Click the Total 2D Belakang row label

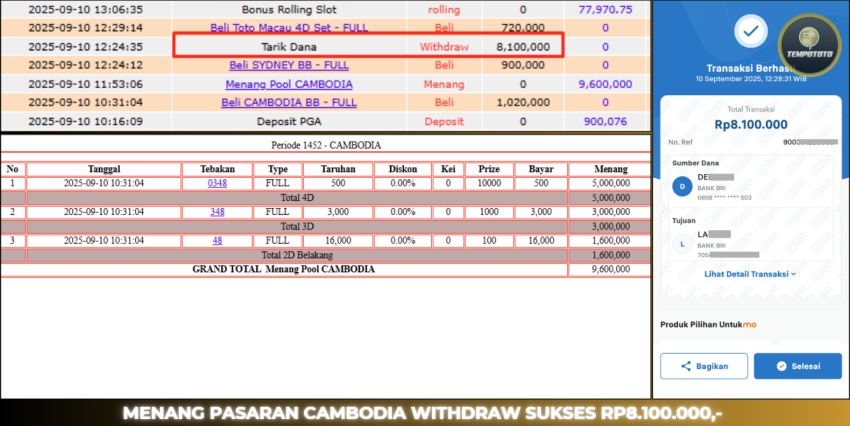point(297,255)
